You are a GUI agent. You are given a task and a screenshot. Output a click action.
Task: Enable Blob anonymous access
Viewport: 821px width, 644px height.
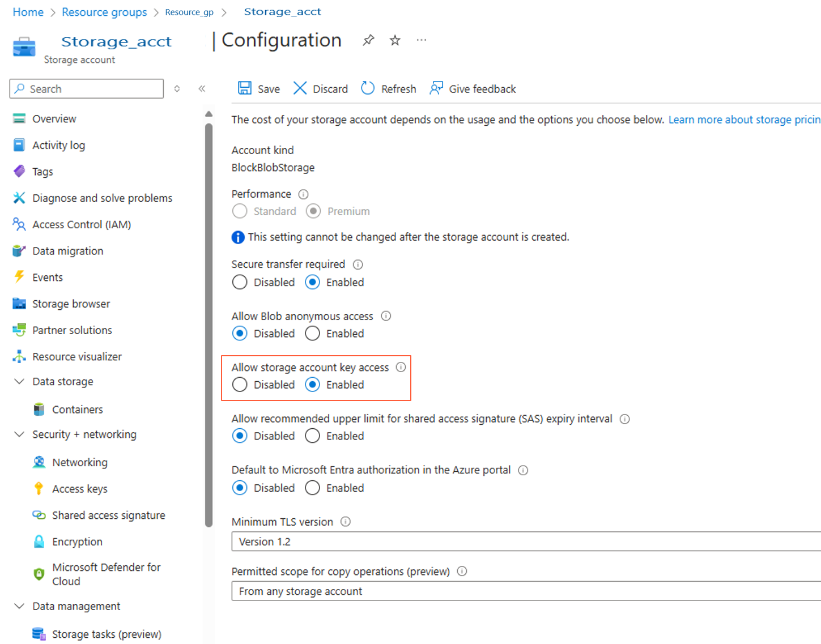(312, 334)
